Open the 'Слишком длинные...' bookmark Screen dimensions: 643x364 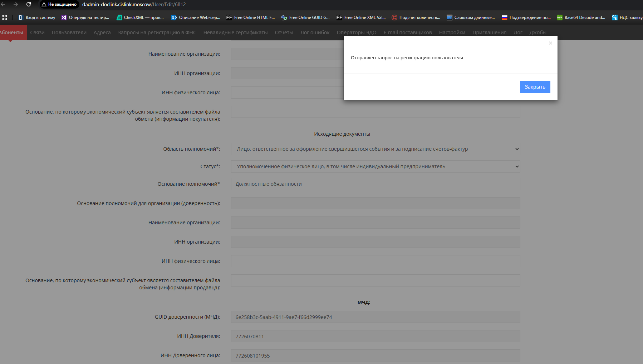point(471,18)
